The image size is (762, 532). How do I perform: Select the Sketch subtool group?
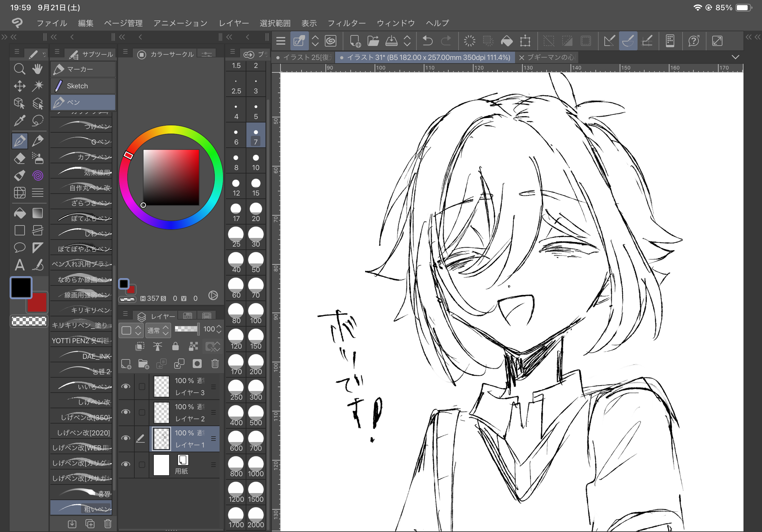pos(83,86)
